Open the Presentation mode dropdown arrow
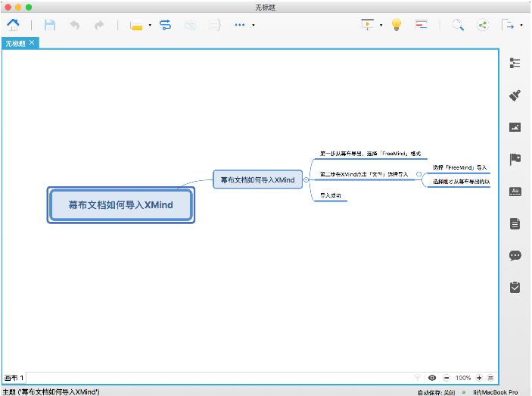The height and width of the screenshot is (396, 532). click(x=381, y=25)
